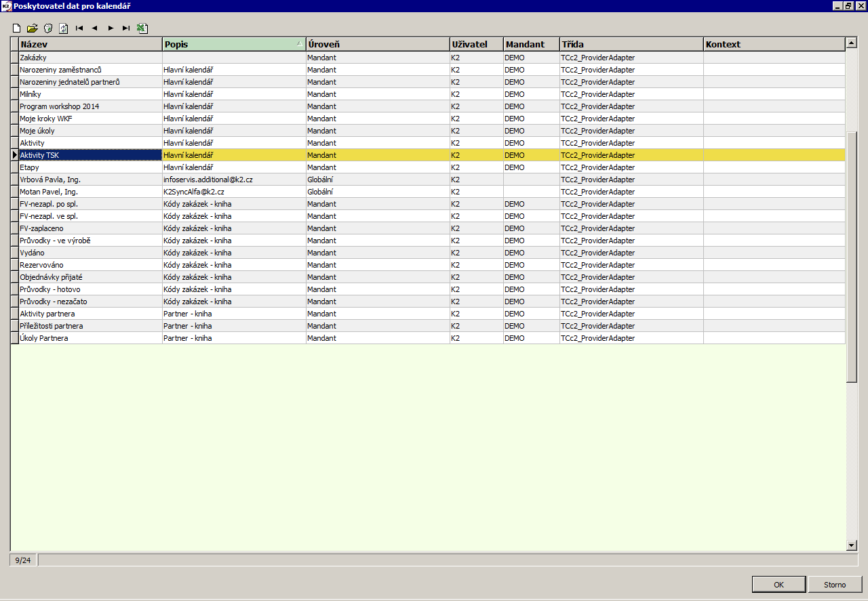Sort by the Název column header
868x601 pixels.
[x=91, y=44]
